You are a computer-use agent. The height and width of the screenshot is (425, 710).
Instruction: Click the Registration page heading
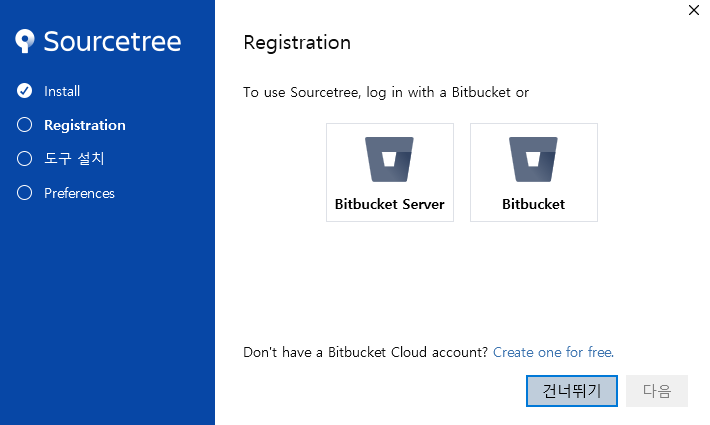pyautogui.click(x=297, y=43)
